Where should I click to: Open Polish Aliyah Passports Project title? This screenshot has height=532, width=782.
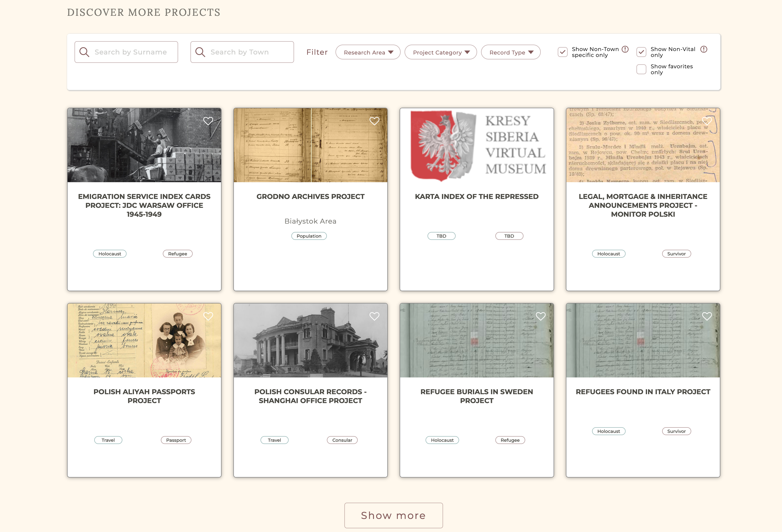[144, 396]
